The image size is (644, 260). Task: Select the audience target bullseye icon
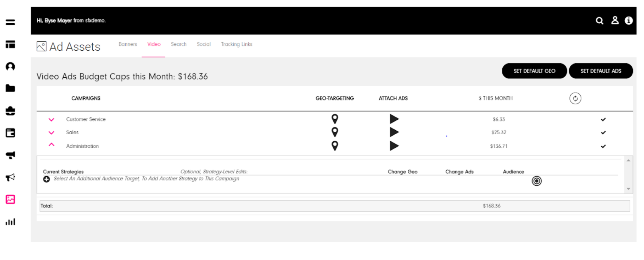pos(536,181)
